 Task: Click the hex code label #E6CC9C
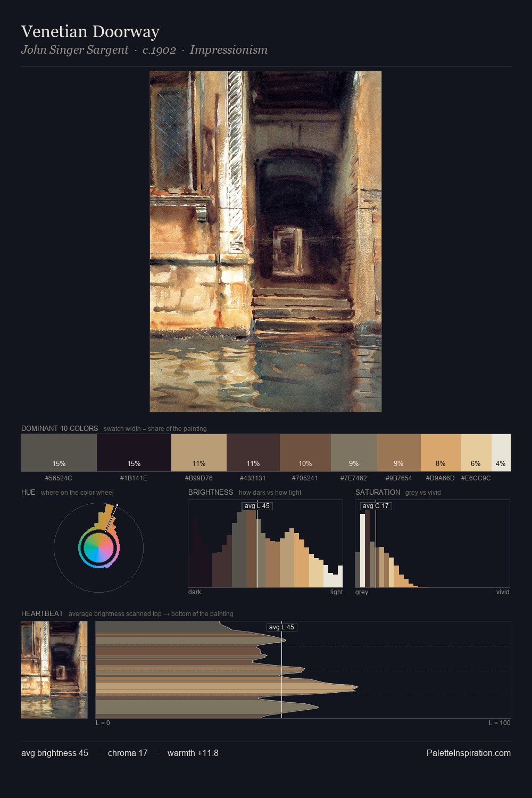pyautogui.click(x=476, y=478)
